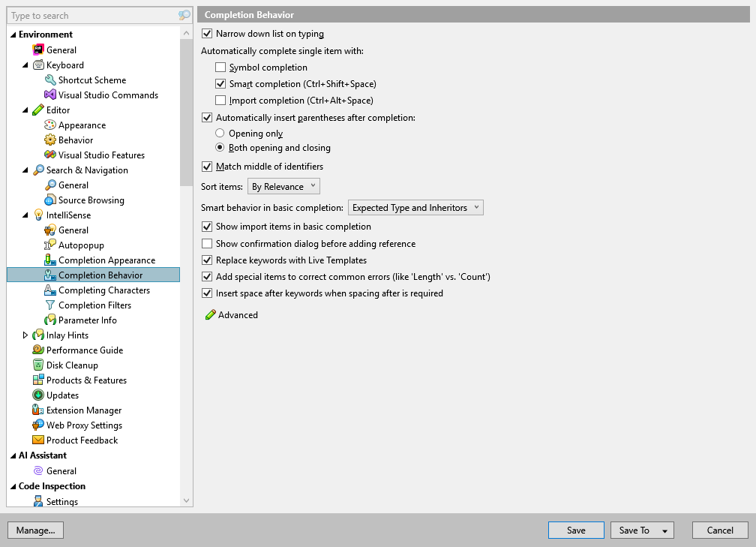Expand the Inlay Hints tree node
This screenshot has width=756, height=547.
pos(25,335)
